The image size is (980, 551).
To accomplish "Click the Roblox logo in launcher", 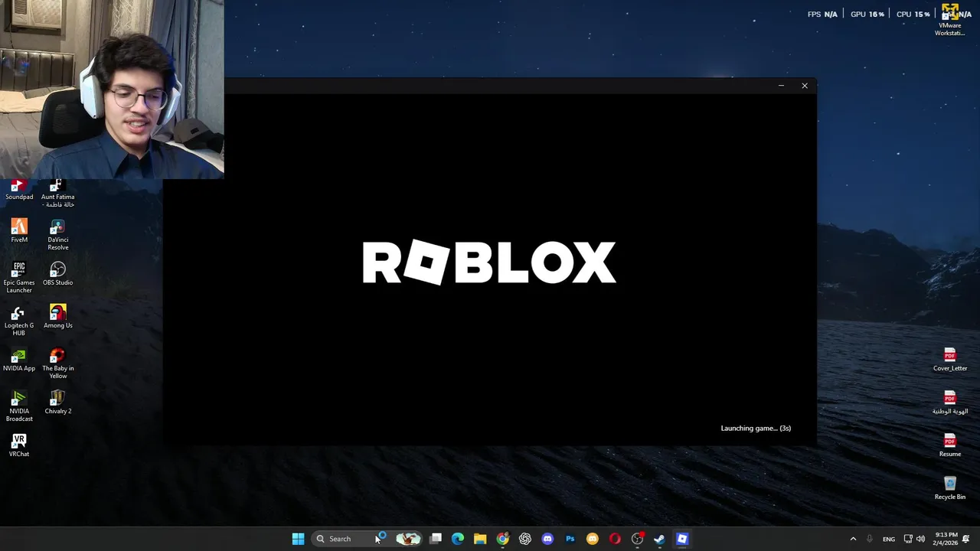I will [x=489, y=262].
